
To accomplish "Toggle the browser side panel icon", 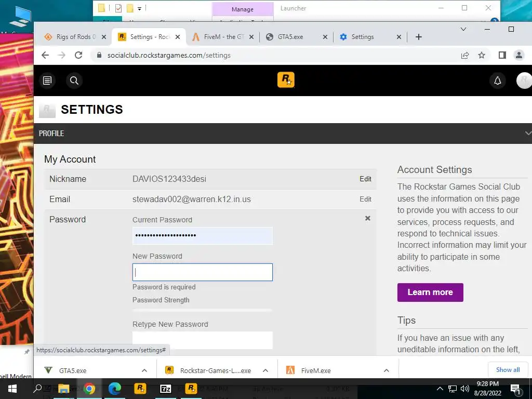I will click(502, 55).
